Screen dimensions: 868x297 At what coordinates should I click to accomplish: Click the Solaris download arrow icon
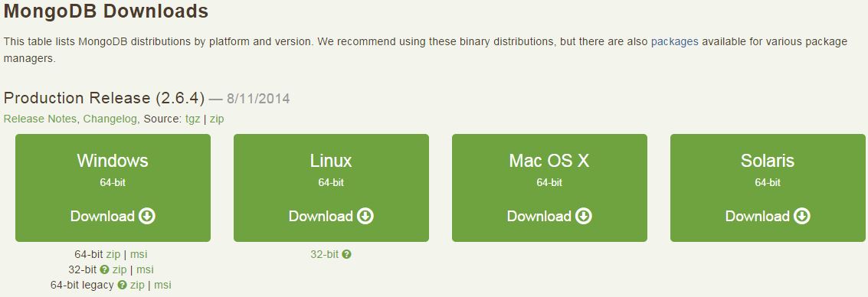point(802,216)
